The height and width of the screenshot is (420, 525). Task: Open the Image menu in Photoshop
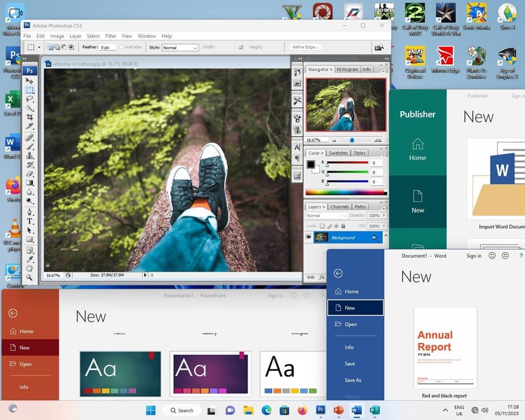[x=57, y=36]
